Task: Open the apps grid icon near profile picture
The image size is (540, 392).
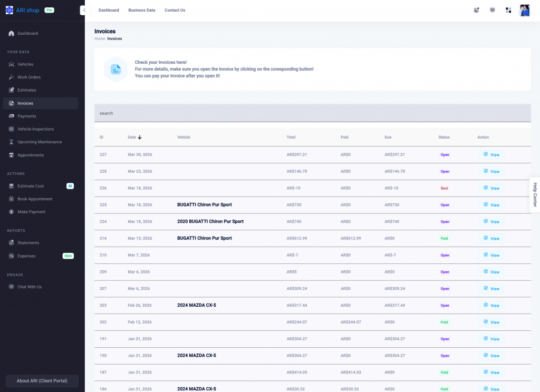Action: click(x=508, y=9)
